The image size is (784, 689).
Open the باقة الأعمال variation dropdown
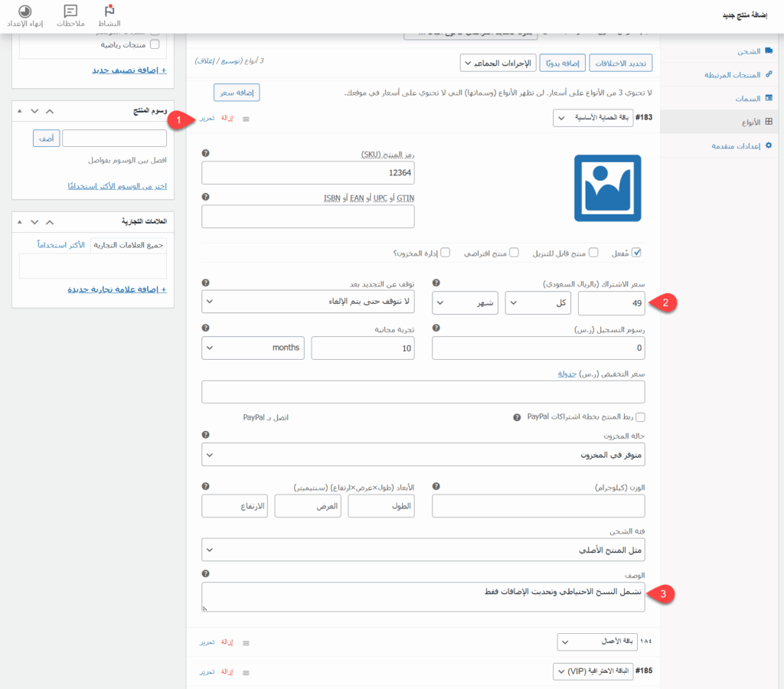597,642
